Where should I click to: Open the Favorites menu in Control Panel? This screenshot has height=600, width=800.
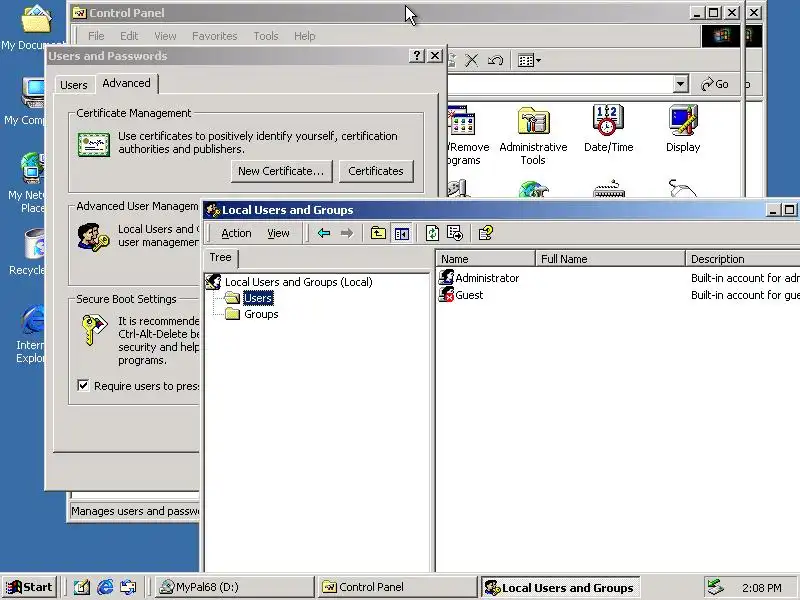pyautogui.click(x=214, y=36)
